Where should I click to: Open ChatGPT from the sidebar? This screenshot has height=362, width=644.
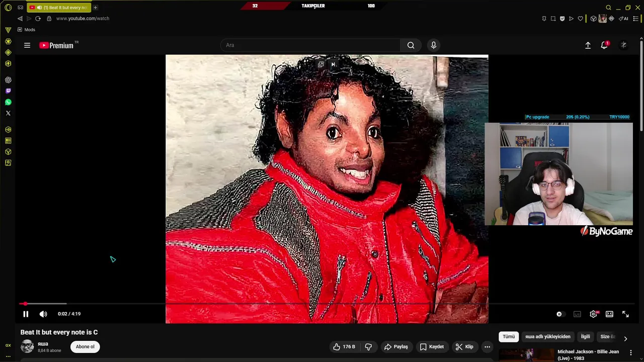(8, 80)
